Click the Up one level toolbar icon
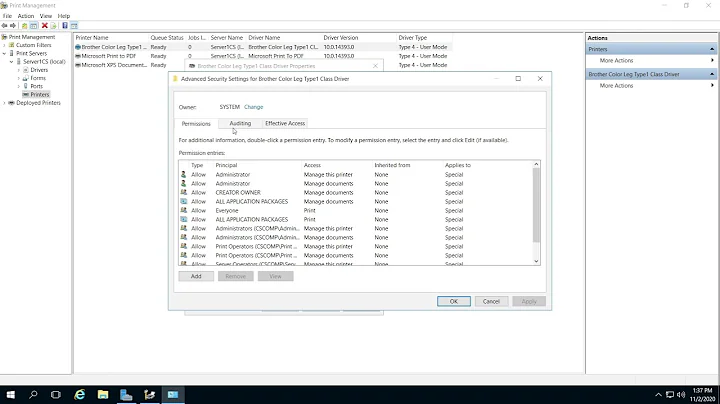720x404 pixels. pyautogui.click(x=24, y=26)
